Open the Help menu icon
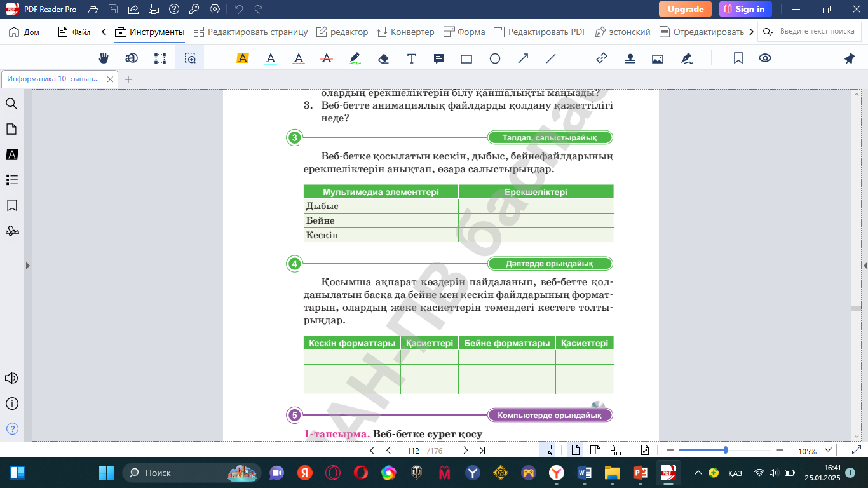The image size is (868, 488). tap(174, 9)
